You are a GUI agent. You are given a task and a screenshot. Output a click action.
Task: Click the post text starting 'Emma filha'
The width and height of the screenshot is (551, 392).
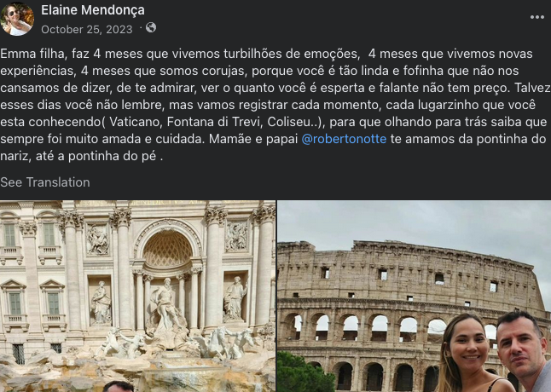(275, 105)
